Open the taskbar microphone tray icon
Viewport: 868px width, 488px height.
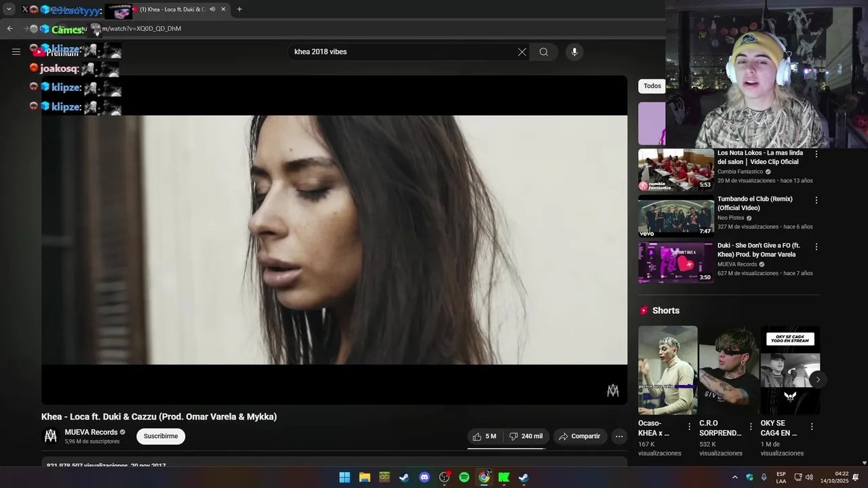coord(764,477)
